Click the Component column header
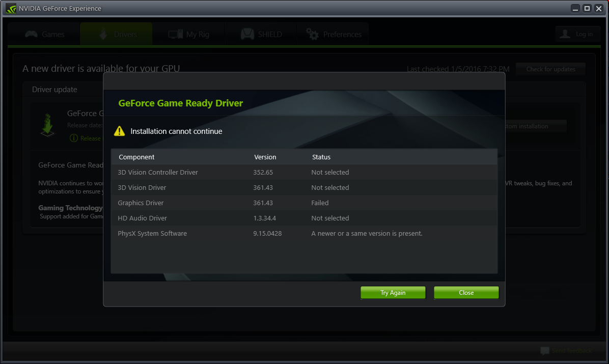 [136, 157]
